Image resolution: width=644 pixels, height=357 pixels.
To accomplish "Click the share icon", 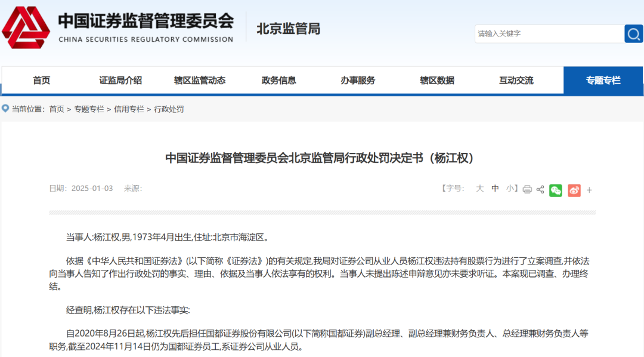I will pyautogui.click(x=540, y=189).
